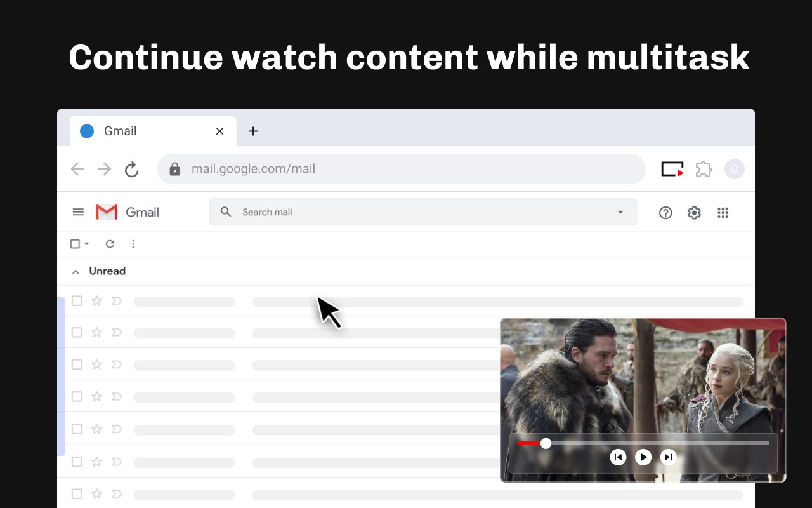The width and height of the screenshot is (812, 508).
Task: Mark fourth email as important
Action: coord(116,397)
